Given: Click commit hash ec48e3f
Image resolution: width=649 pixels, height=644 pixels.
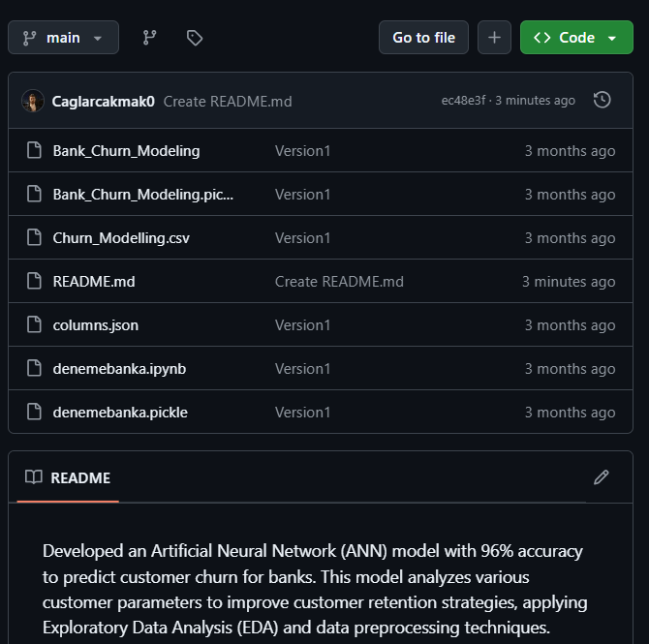Looking at the screenshot, I should point(464,101).
